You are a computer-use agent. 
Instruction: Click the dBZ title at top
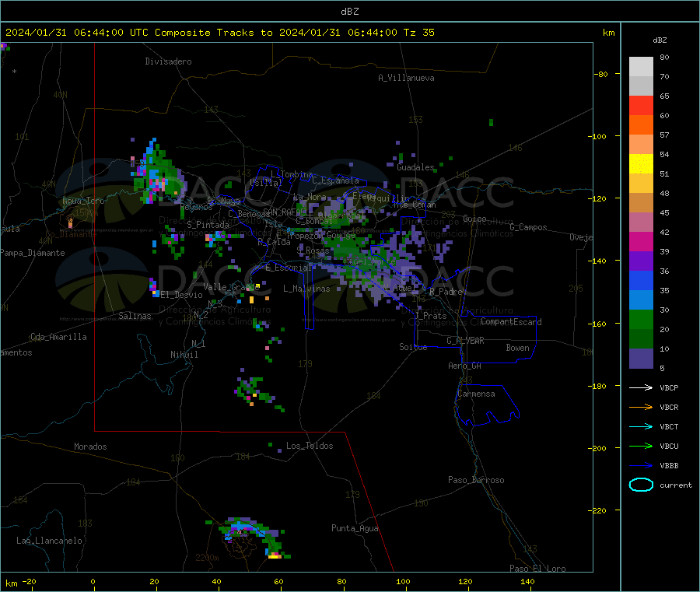[x=349, y=12]
